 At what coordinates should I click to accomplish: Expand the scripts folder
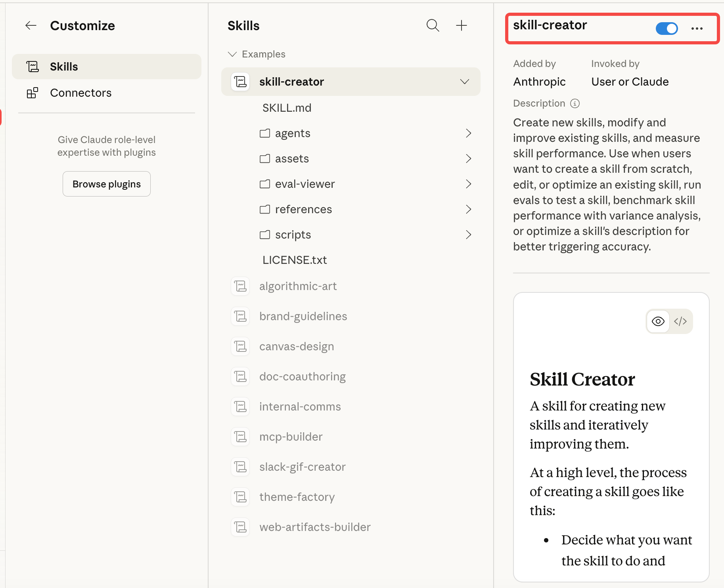coord(468,235)
